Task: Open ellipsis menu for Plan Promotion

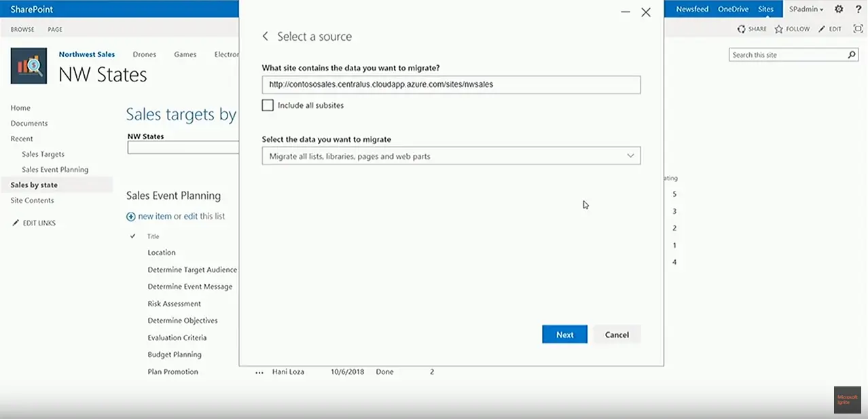Action: point(259,372)
